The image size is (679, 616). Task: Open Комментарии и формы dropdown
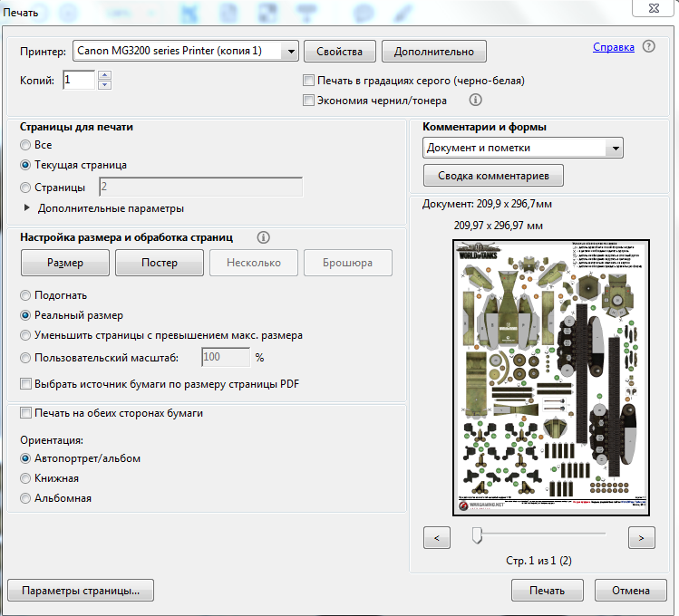pos(616,148)
